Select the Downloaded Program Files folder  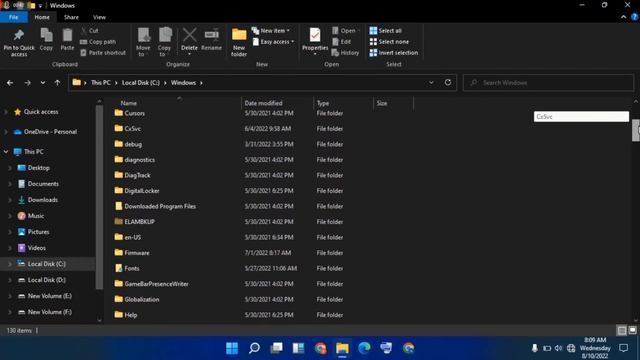click(x=160, y=206)
